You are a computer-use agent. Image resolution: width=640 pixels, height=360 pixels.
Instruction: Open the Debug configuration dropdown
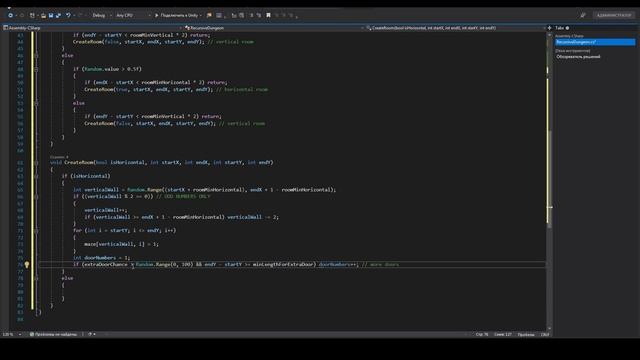point(101,16)
